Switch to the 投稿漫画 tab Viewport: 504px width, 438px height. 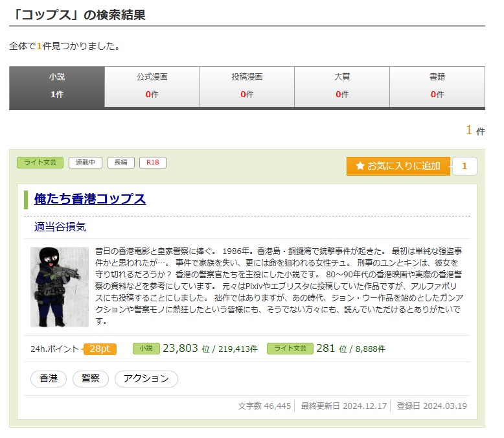[247, 86]
